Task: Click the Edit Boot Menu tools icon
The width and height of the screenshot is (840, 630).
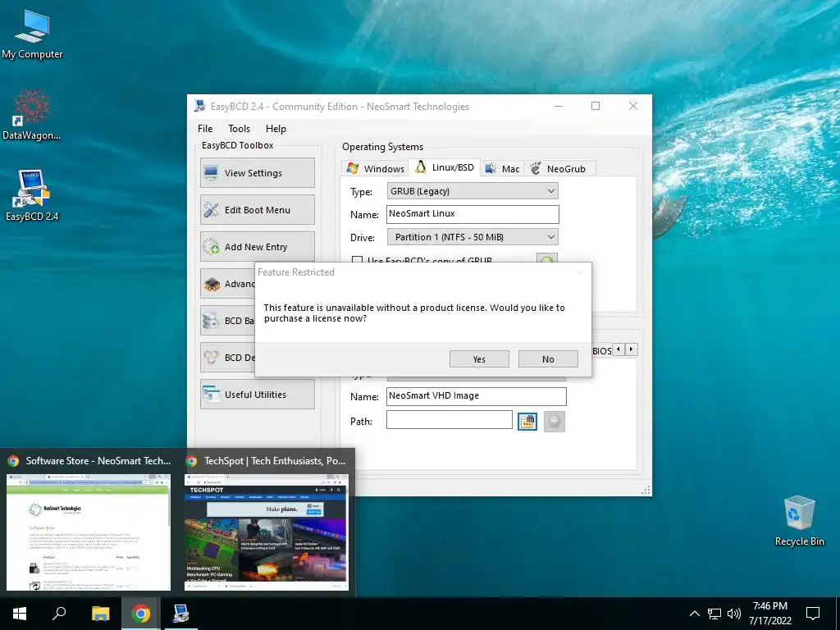Action: 211,210
